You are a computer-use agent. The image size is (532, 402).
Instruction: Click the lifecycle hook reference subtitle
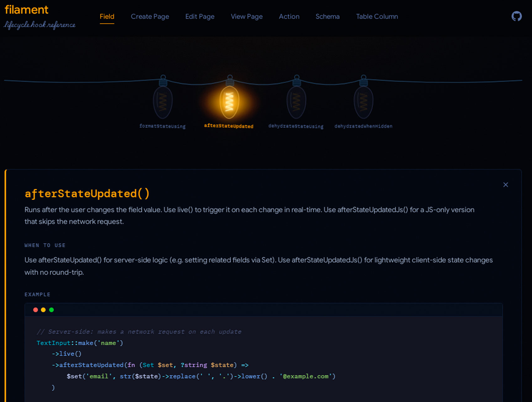40,25
